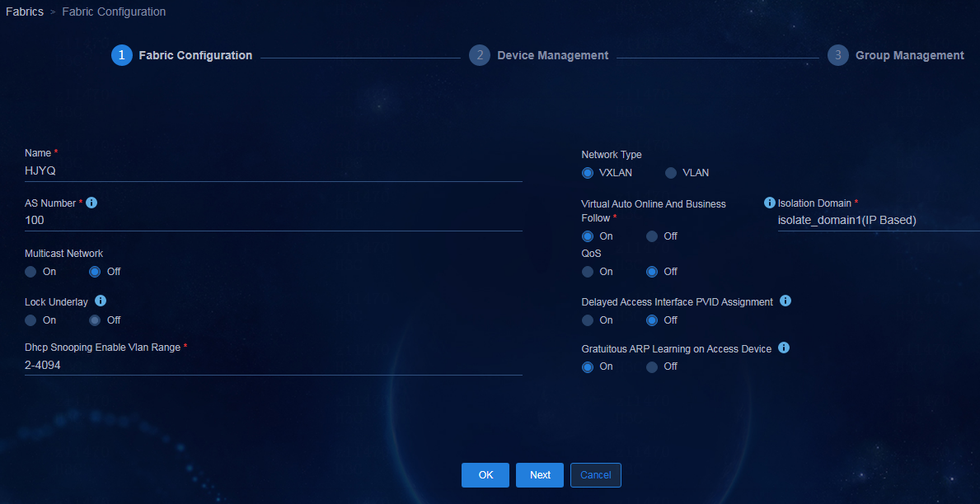Click step 2 circle for Device Management

[480, 55]
